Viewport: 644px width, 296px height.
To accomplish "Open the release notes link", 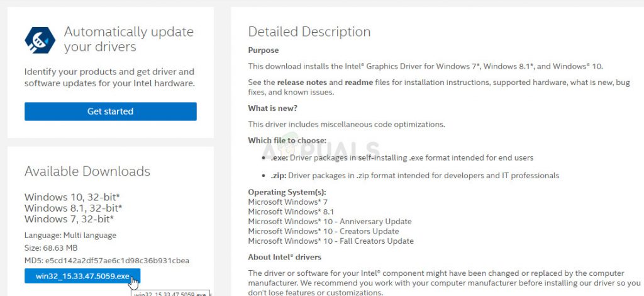I will (x=301, y=82).
